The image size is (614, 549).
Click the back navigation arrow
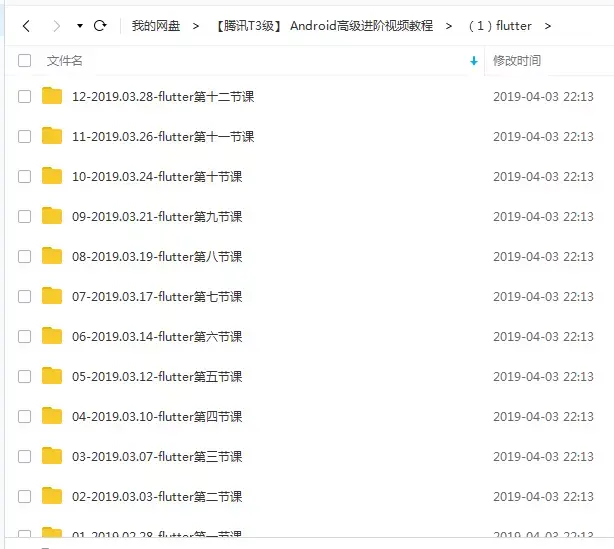coord(26,26)
